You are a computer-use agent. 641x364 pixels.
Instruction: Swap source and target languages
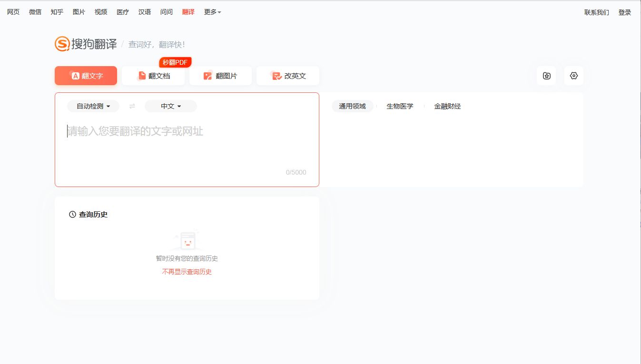point(132,106)
